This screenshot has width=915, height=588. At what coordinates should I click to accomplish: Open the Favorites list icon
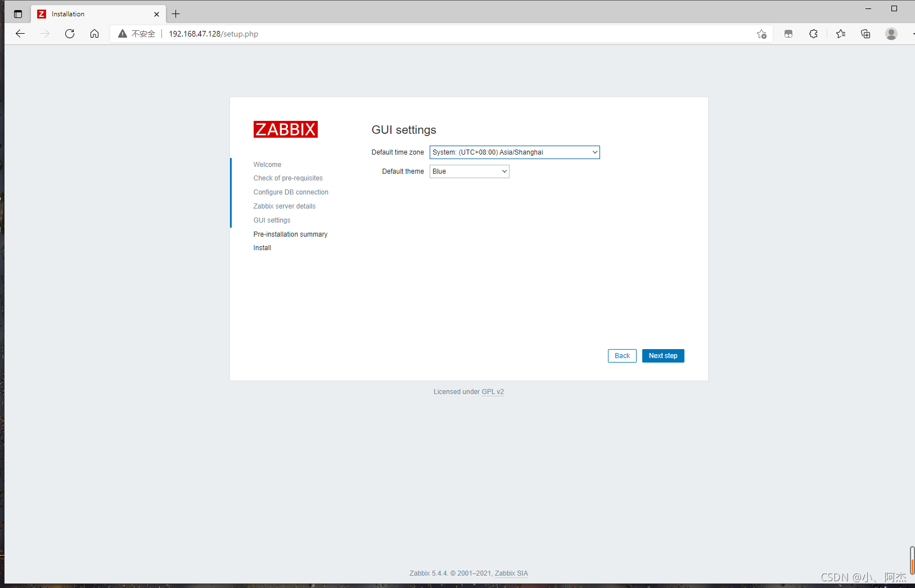click(x=841, y=34)
